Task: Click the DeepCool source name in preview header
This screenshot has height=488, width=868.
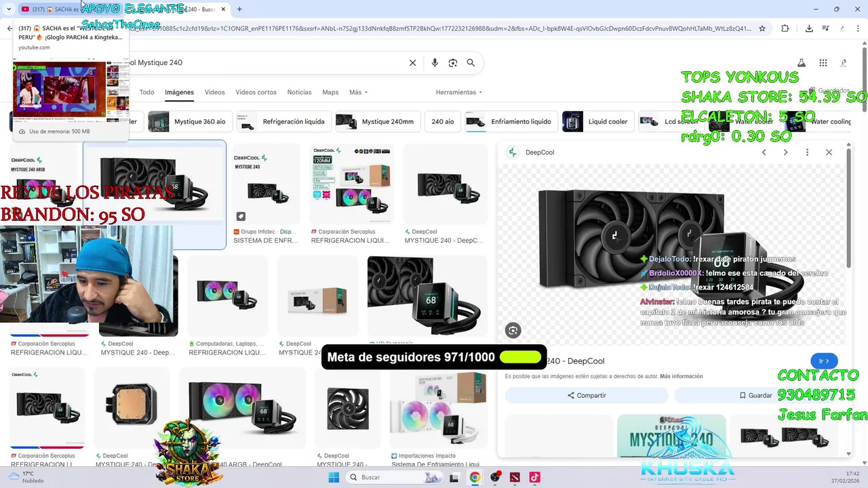Action: point(540,152)
